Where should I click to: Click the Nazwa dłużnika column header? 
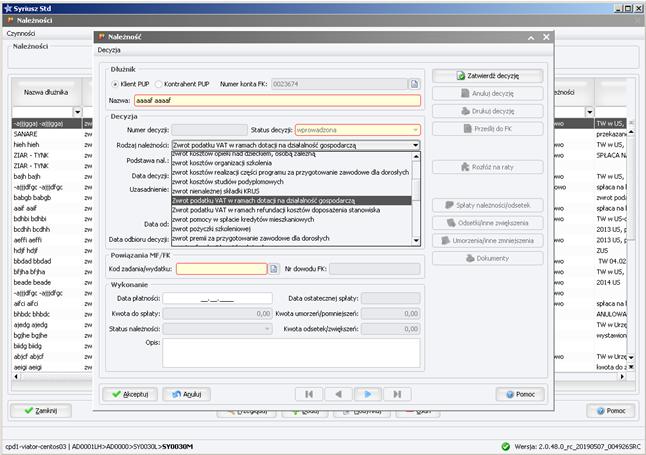pos(46,92)
